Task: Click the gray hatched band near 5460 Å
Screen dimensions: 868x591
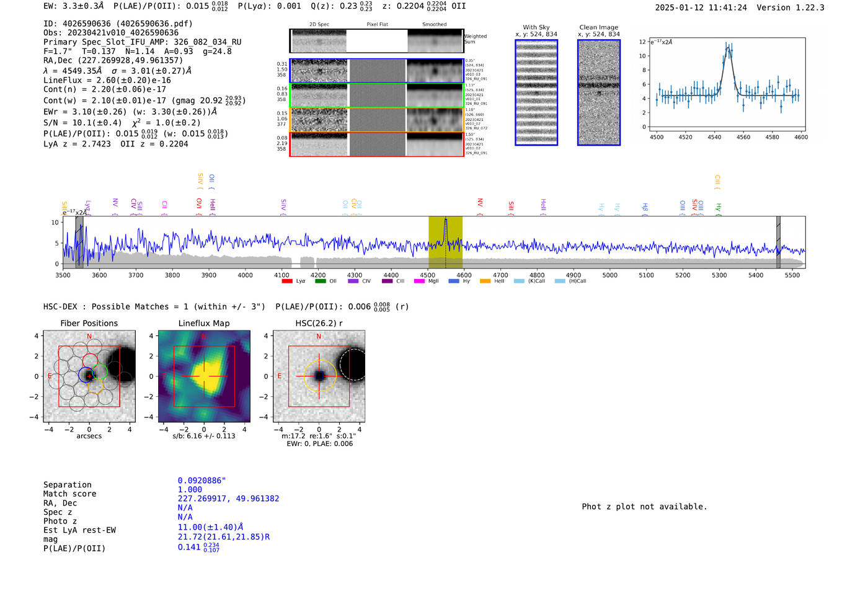Action: [x=778, y=242]
